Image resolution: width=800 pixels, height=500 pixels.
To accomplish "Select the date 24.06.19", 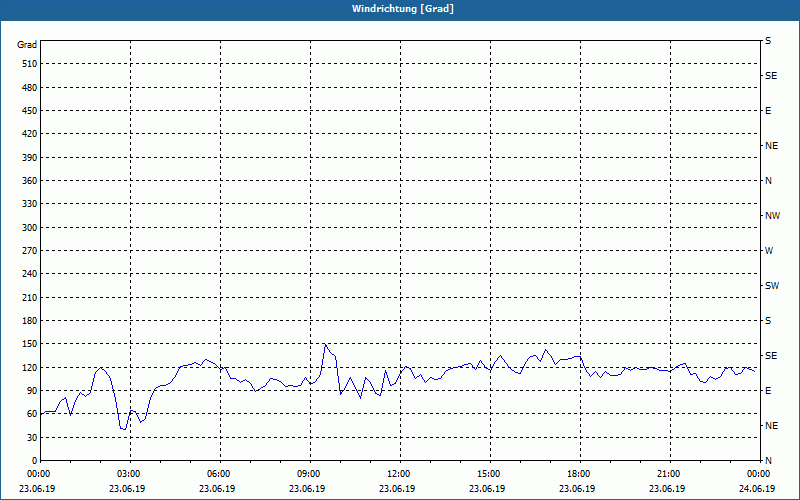I will pos(757,489).
